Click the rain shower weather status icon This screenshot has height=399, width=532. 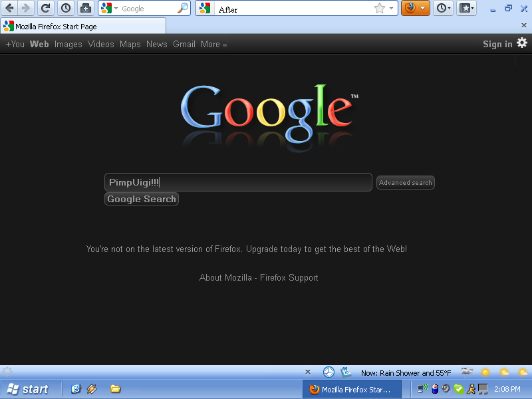465,372
